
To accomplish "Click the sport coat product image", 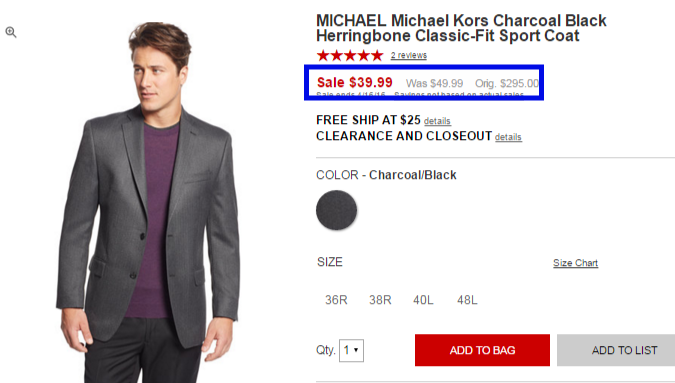I will (x=148, y=202).
